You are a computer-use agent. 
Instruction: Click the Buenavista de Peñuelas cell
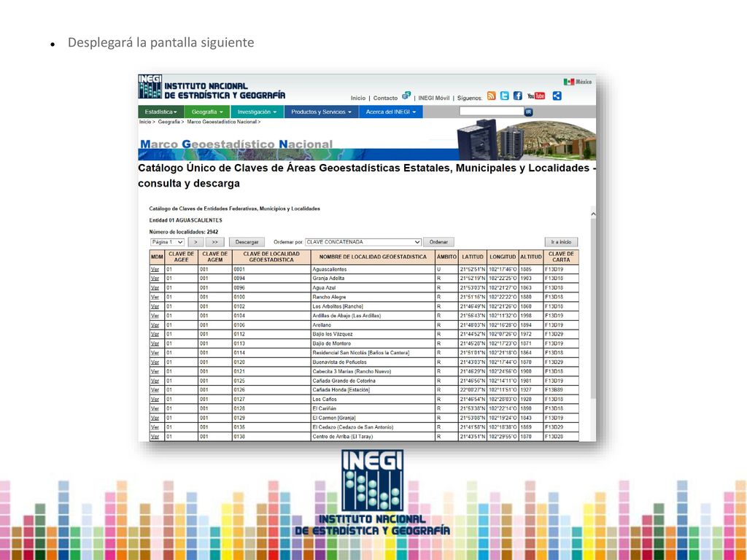pyautogui.click(x=373, y=362)
